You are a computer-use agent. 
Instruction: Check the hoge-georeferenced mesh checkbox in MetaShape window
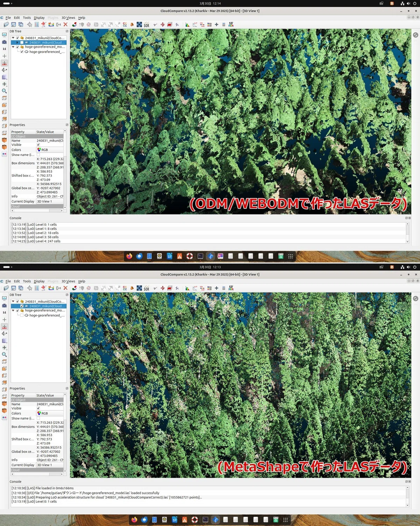point(22,315)
